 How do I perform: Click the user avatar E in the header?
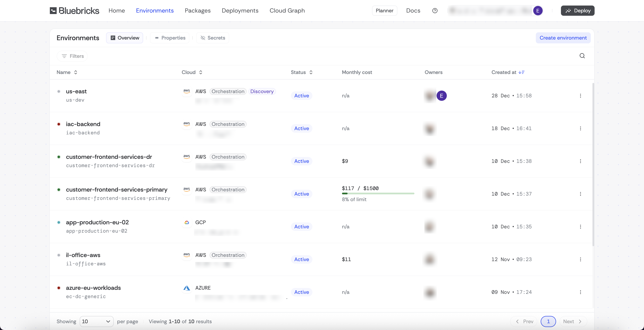coord(538,11)
